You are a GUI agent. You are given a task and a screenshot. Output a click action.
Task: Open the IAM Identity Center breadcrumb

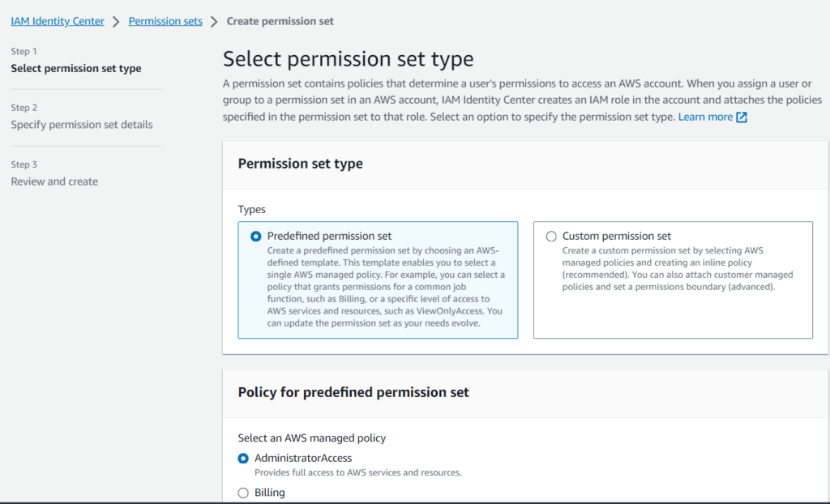point(57,21)
